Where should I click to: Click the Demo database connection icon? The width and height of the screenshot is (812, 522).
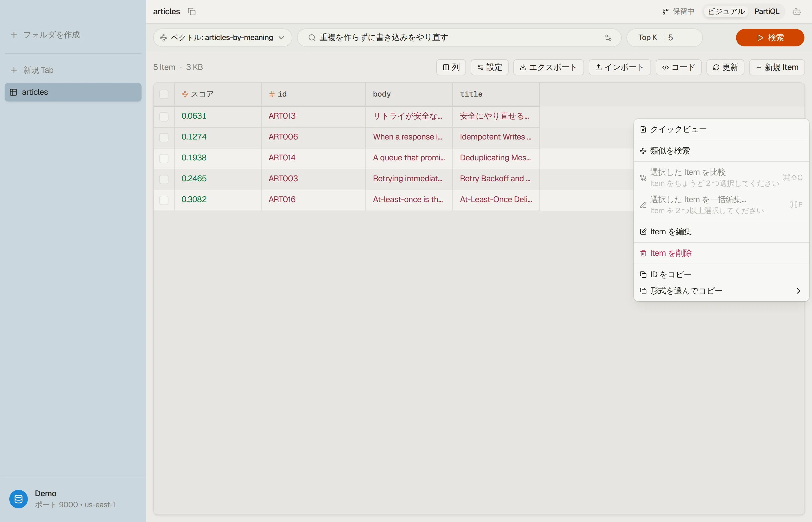coord(18,499)
